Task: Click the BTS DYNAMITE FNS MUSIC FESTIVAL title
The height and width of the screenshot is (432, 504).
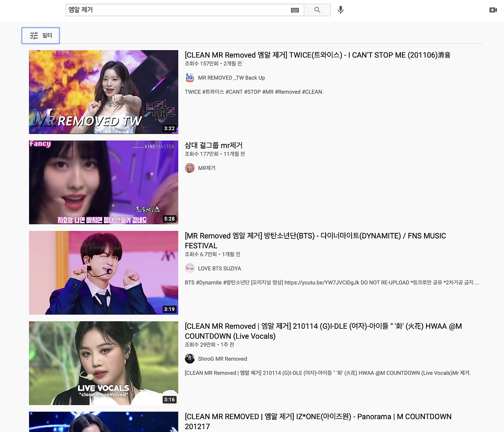Action: [315, 240]
